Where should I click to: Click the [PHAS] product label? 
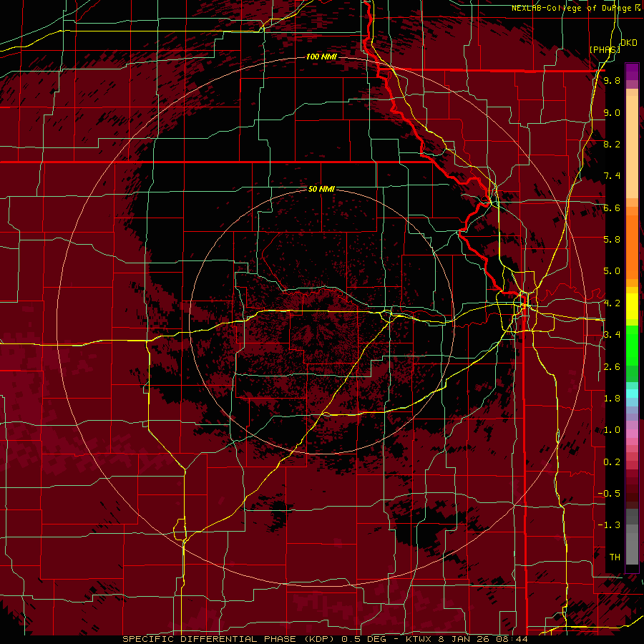tap(605, 49)
